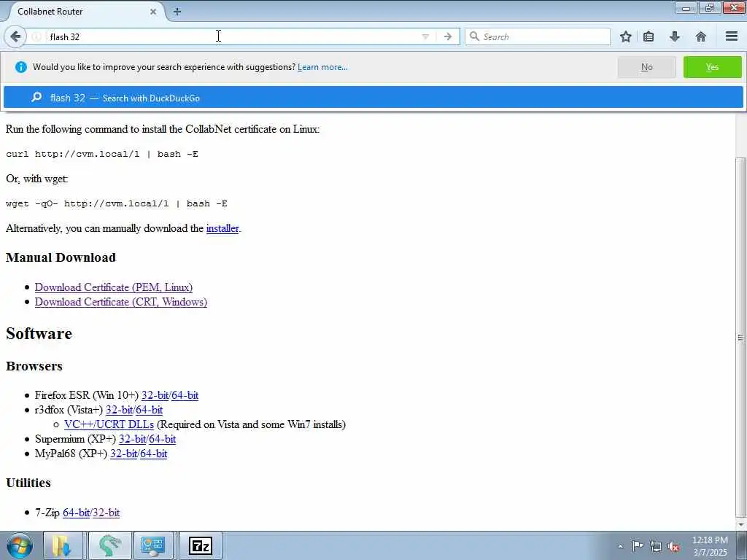747x560 pixels.
Task: Open site identity info icon in address bar
Action: click(36, 36)
